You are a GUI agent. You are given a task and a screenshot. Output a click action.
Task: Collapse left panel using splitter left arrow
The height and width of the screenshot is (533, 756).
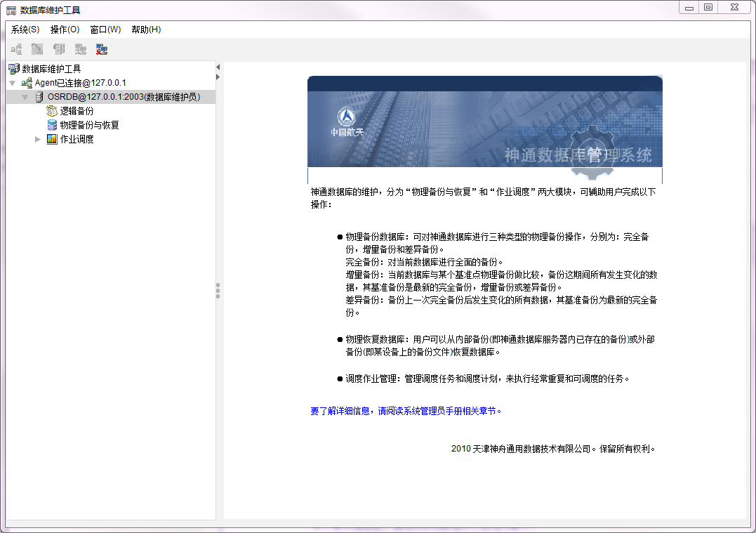pyautogui.click(x=218, y=67)
